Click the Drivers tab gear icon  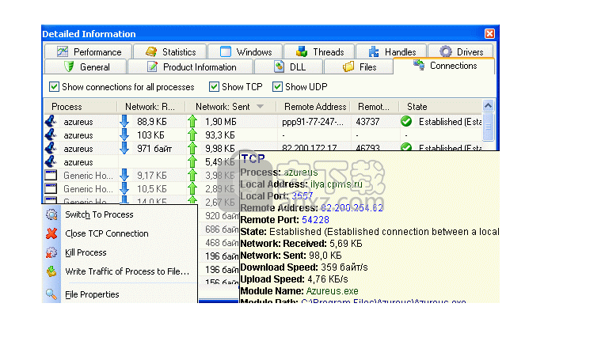[445, 52]
